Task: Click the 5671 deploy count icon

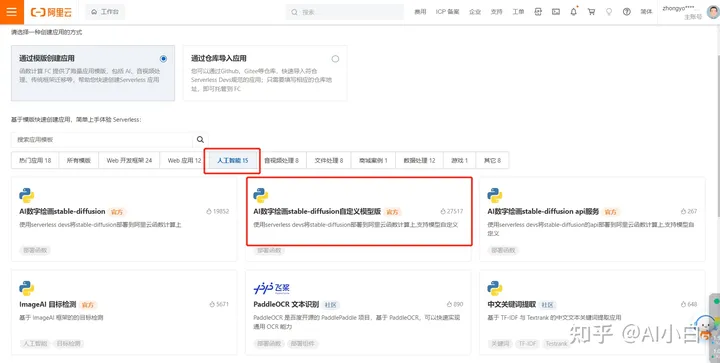Action: [212, 304]
